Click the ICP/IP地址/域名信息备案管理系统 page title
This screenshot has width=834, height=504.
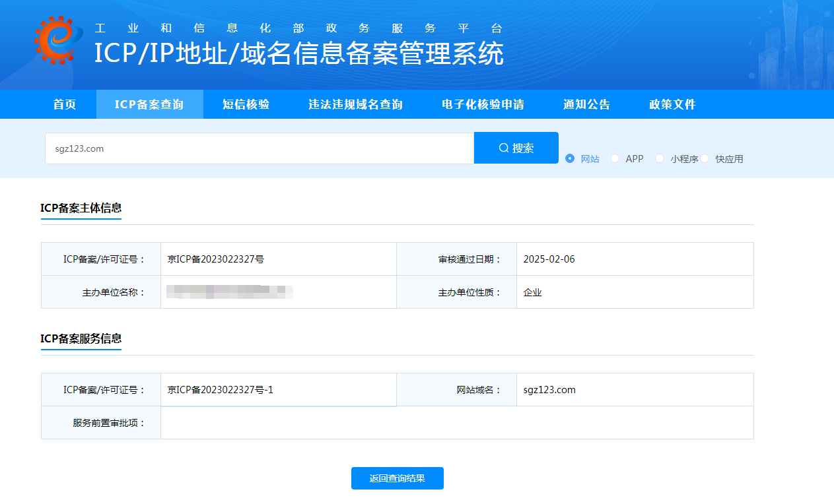click(x=299, y=53)
